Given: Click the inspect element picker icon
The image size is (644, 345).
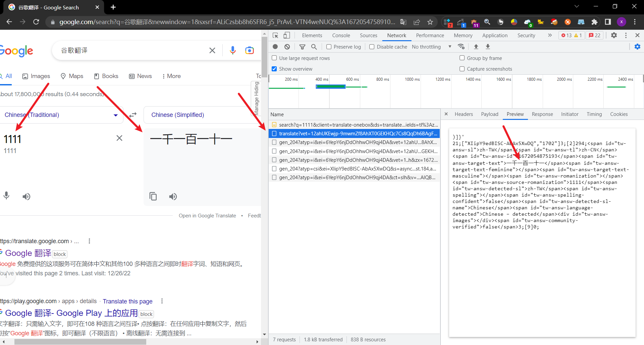Looking at the screenshot, I should click(x=275, y=36).
